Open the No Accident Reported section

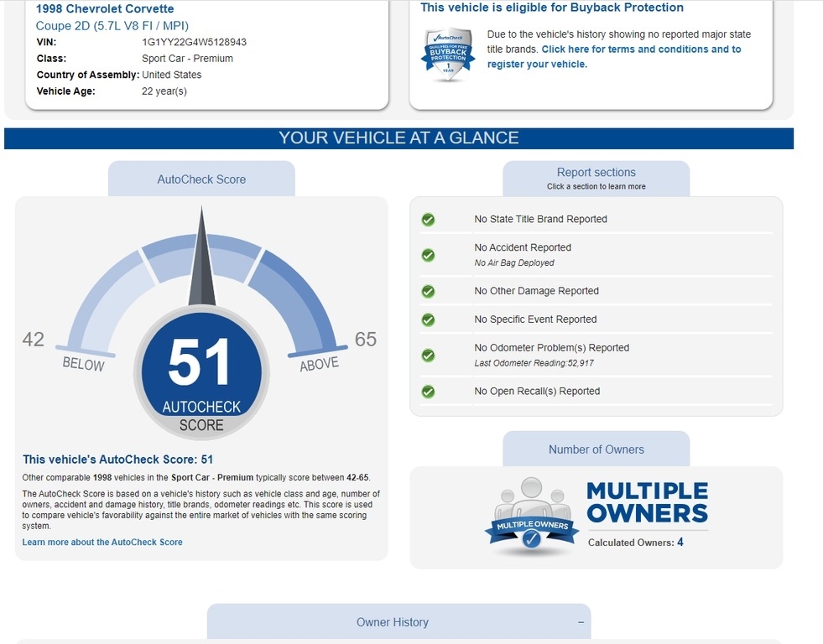[x=523, y=248]
